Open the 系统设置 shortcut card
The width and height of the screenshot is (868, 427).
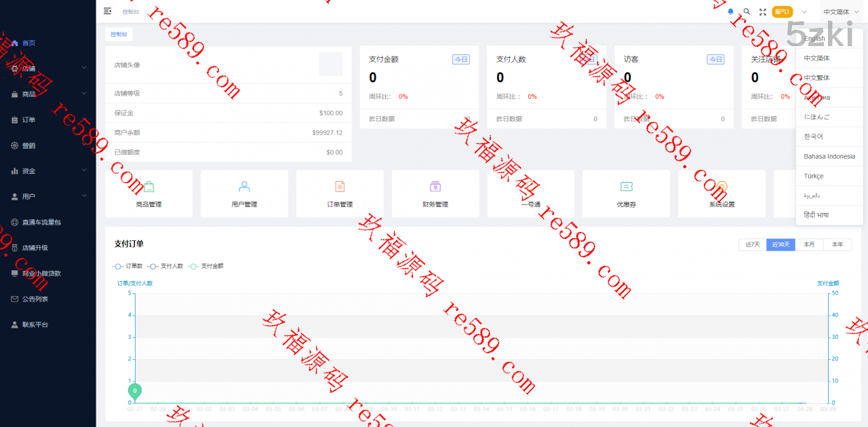tap(722, 193)
